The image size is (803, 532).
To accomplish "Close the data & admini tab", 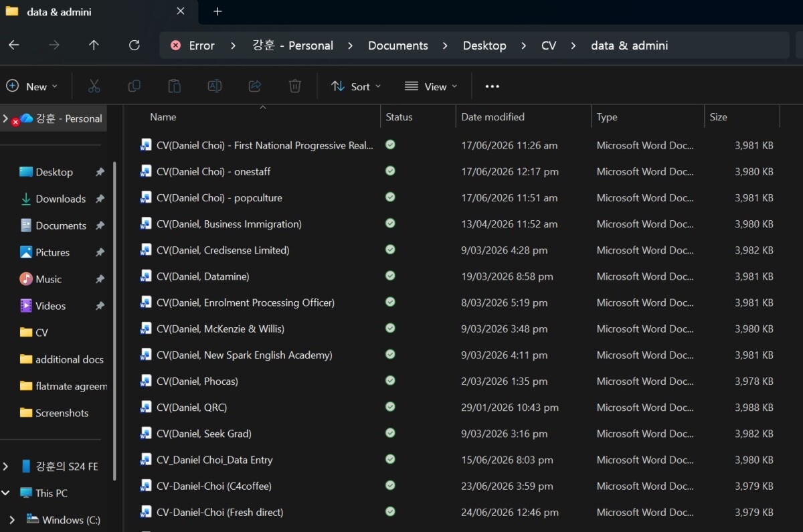I will 181,11.
